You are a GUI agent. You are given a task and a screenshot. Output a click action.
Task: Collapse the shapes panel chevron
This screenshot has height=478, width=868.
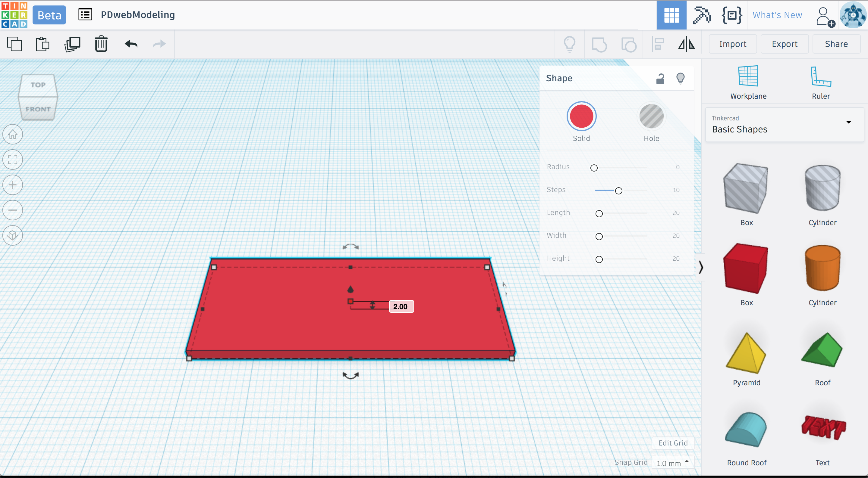click(701, 267)
